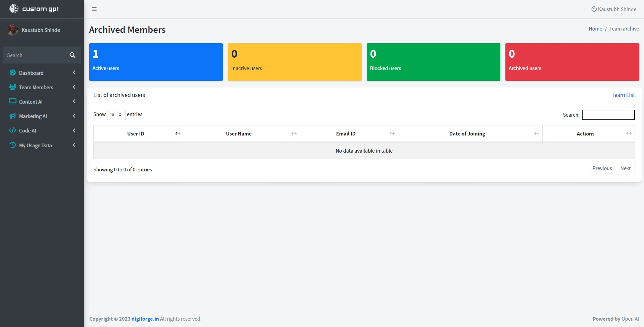The width and height of the screenshot is (644, 327).
Task: Click the hamburger menu icon
Action: (94, 9)
